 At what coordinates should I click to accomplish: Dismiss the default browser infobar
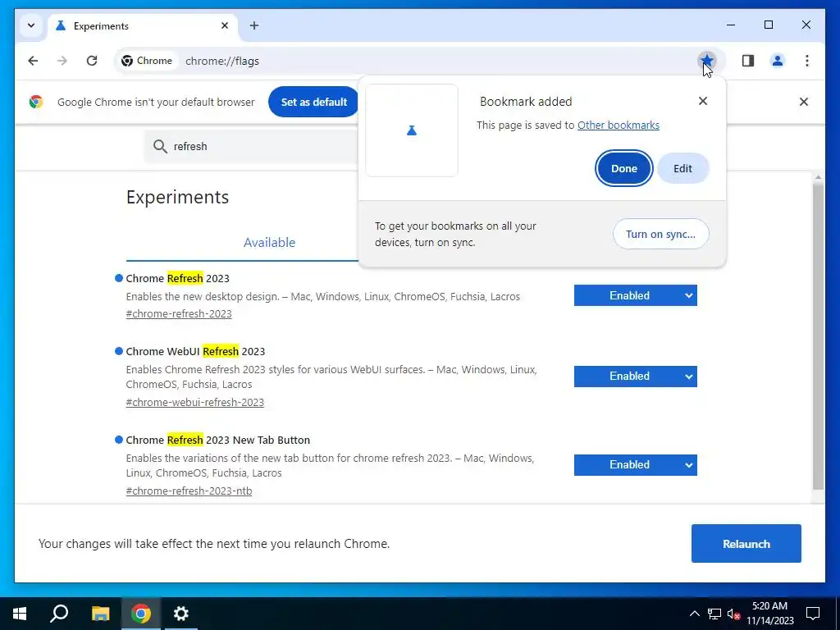pyautogui.click(x=804, y=102)
